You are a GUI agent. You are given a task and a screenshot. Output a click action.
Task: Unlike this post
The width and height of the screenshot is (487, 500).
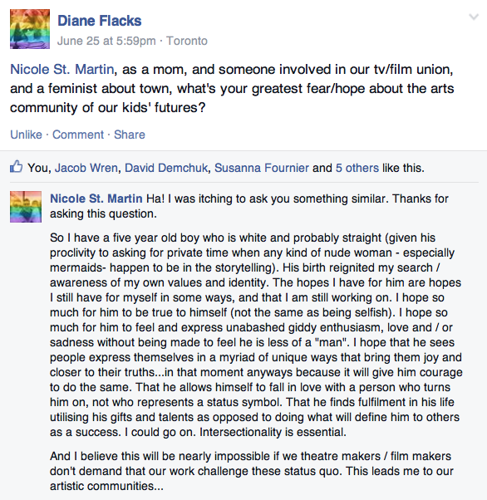26,134
